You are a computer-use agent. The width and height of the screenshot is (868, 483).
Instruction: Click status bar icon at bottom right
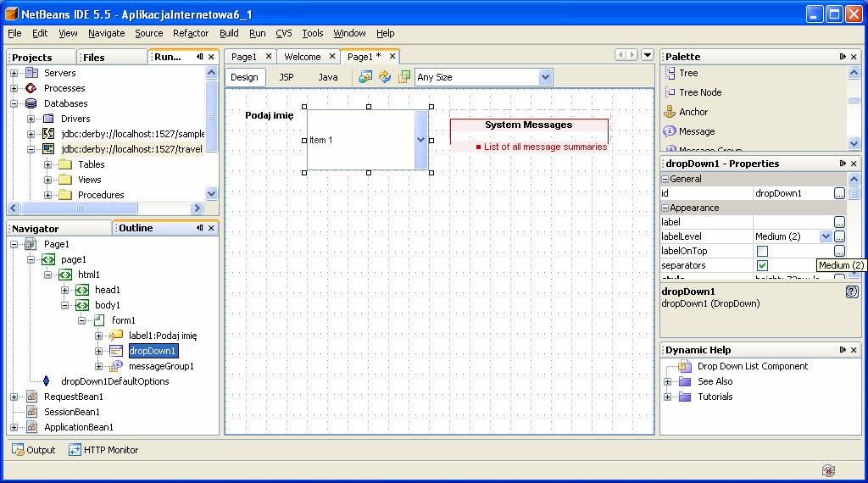828,470
